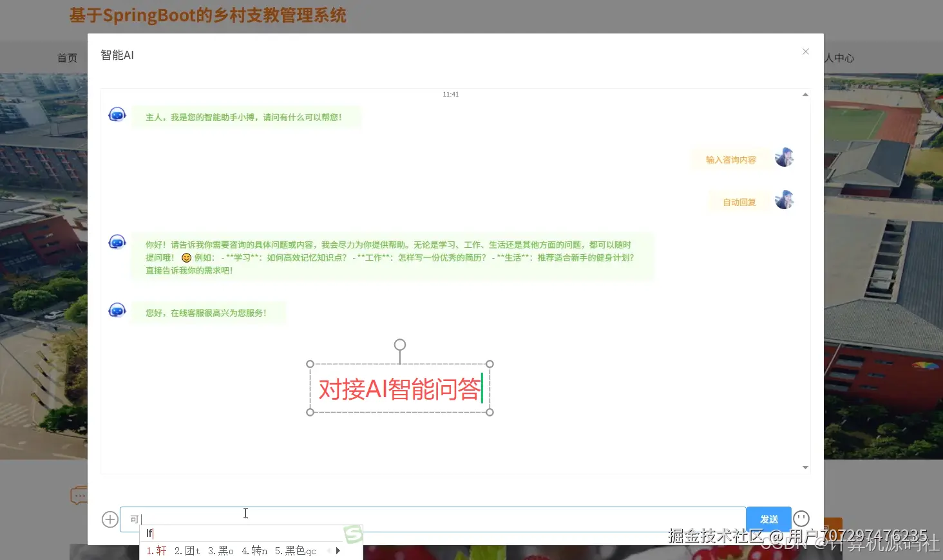
Task: Close the 智能AI dialog
Action: [805, 51]
